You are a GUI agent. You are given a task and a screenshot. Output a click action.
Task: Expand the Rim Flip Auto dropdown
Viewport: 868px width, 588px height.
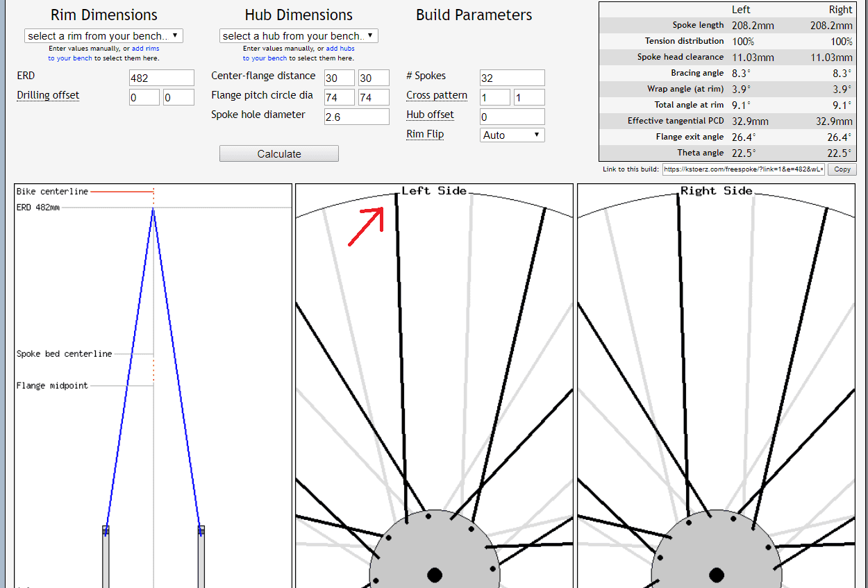click(x=512, y=135)
